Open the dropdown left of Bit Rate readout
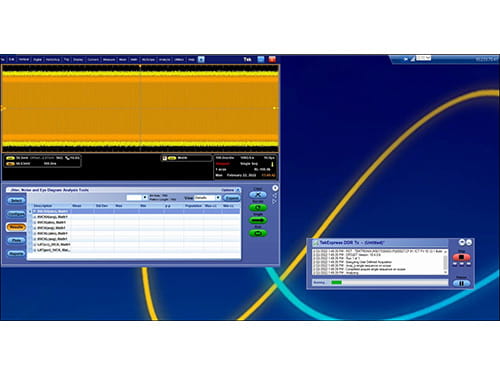 click(x=145, y=198)
